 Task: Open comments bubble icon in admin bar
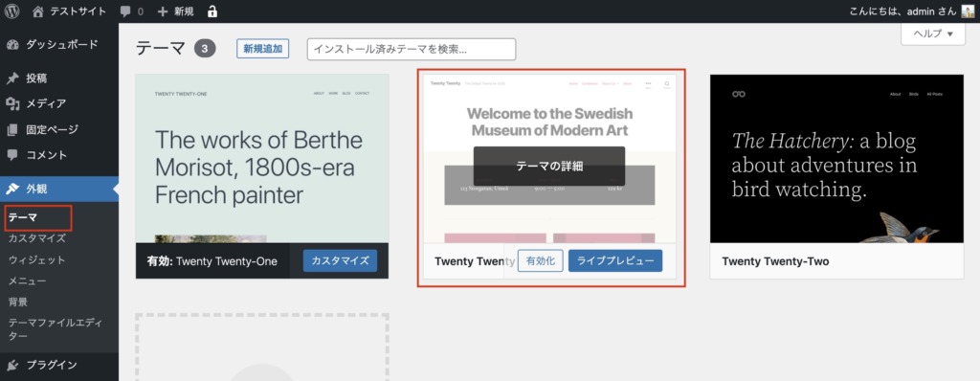[125, 11]
